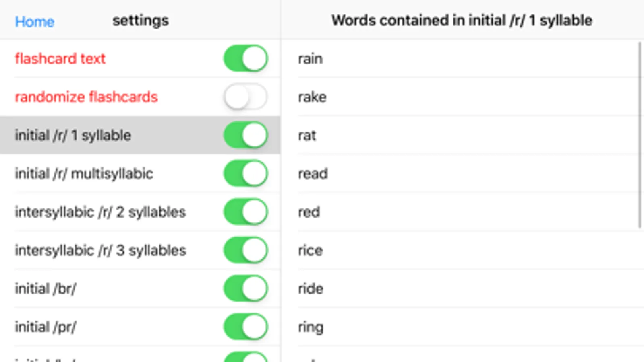Screen dimensions: 644x362
Task: Select the word "rake"
Action: pyautogui.click(x=312, y=97)
